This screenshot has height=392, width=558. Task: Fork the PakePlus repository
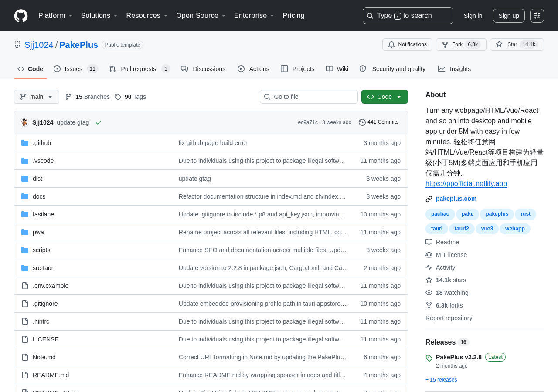point(461,44)
